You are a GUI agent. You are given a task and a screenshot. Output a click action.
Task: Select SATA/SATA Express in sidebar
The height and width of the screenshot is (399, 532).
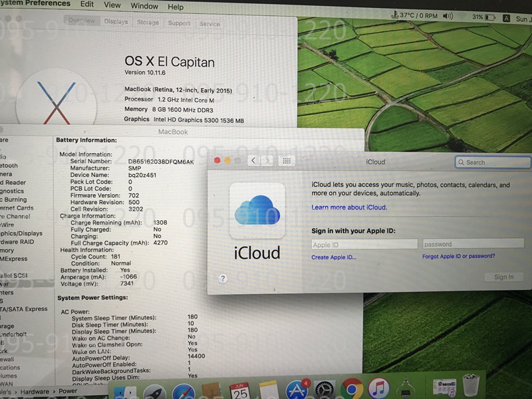(24, 309)
